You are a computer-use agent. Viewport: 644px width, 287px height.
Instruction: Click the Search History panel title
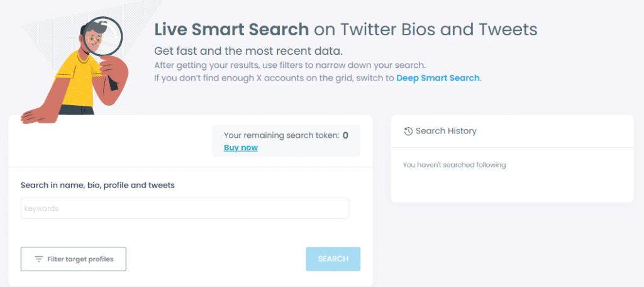tap(446, 131)
